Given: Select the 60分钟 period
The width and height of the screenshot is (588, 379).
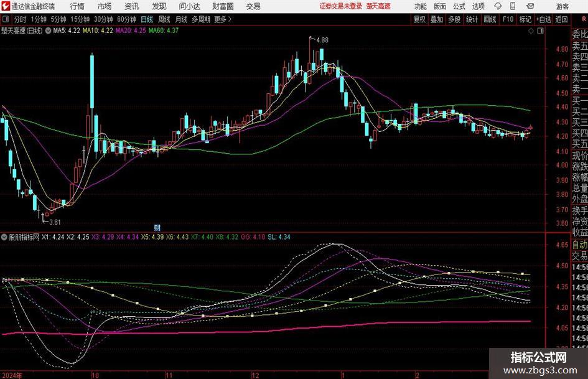Looking at the screenshot, I should [126, 19].
